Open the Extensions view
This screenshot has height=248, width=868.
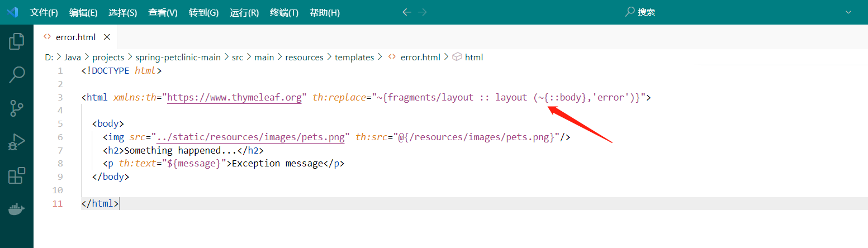(17, 175)
